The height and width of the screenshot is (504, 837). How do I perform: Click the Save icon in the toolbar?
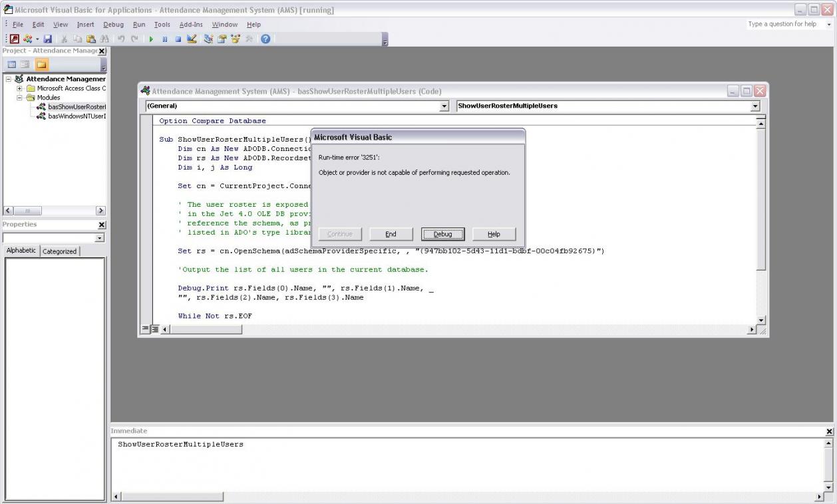[48, 39]
